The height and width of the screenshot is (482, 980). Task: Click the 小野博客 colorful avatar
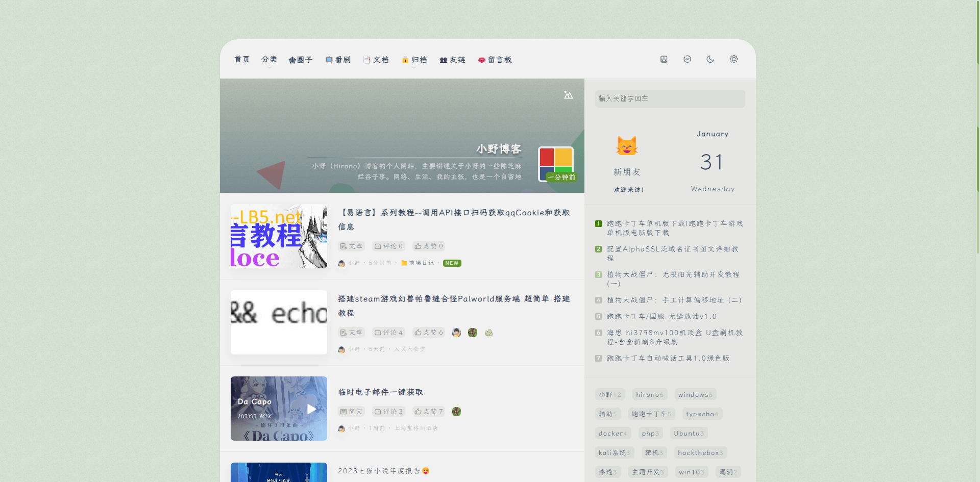[x=556, y=164]
